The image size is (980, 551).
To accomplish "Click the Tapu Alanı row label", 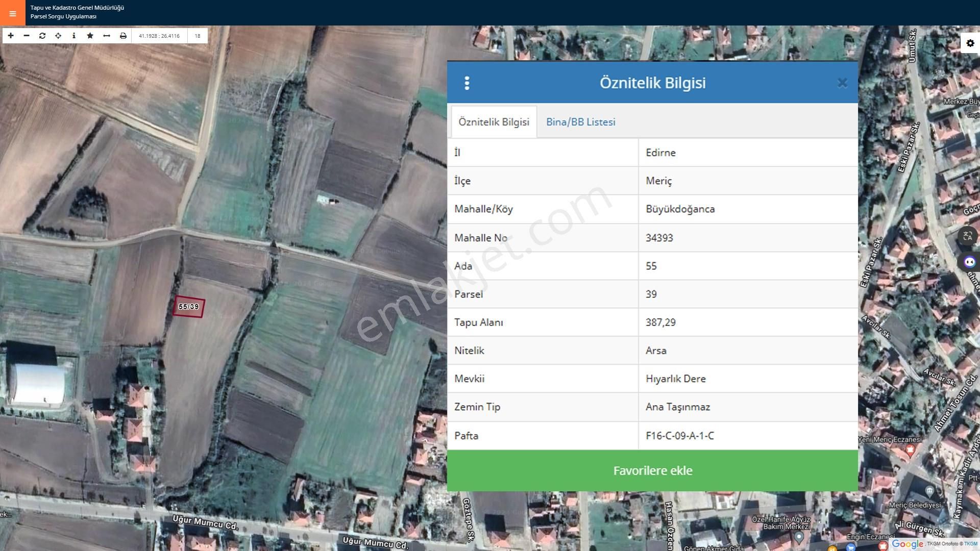I will point(479,322).
